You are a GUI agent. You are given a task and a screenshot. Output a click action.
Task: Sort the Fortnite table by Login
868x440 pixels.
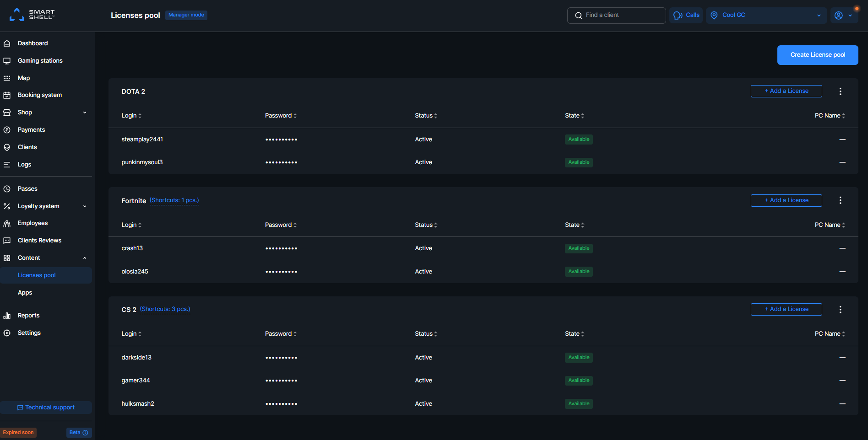coord(131,225)
